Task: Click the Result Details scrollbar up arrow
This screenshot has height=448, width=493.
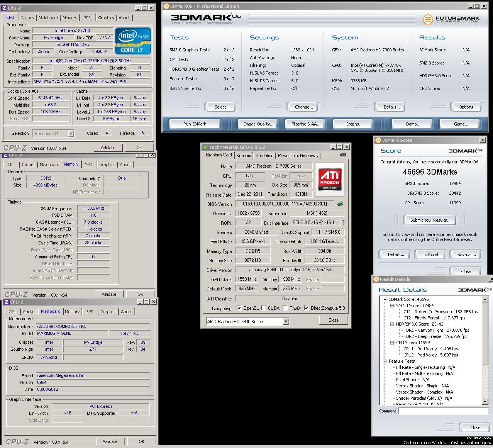Action: tap(485, 299)
